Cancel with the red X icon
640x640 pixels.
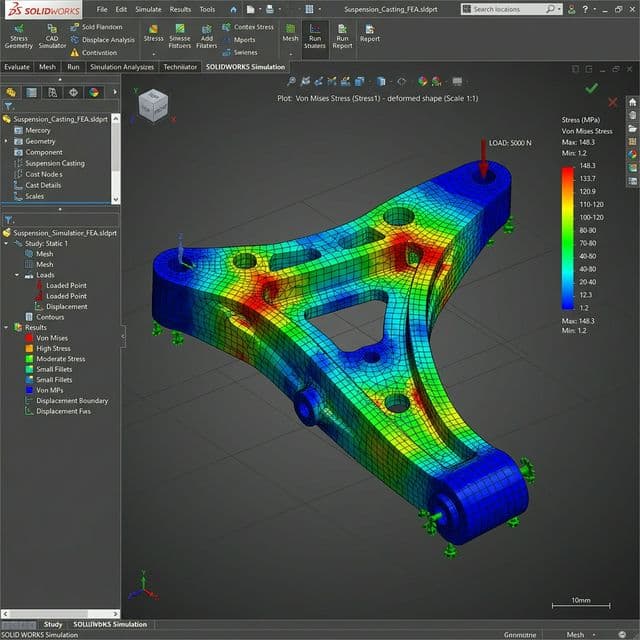(612, 102)
